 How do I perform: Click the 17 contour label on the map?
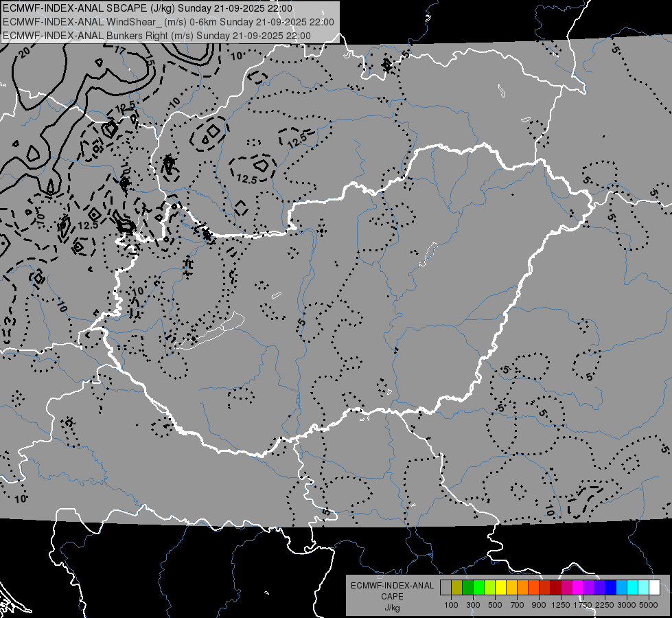pyautogui.click(x=120, y=50)
